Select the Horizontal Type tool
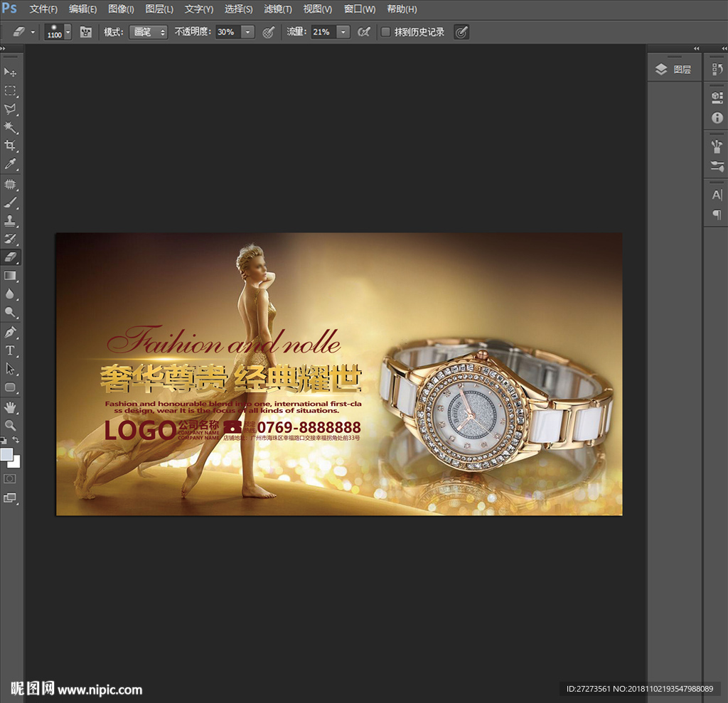Viewport: 728px width, 703px height. (x=10, y=350)
